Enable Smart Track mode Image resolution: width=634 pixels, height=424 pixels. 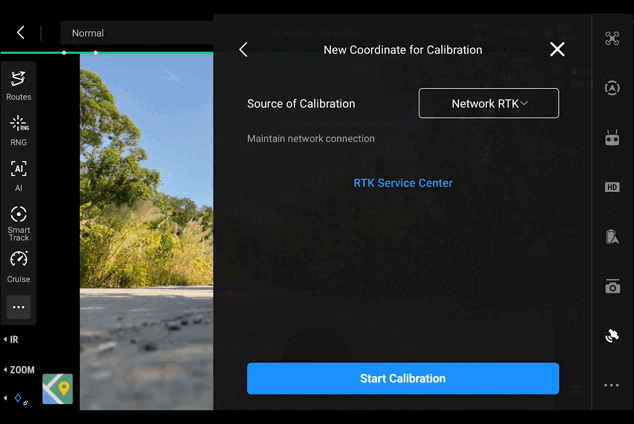(x=18, y=221)
